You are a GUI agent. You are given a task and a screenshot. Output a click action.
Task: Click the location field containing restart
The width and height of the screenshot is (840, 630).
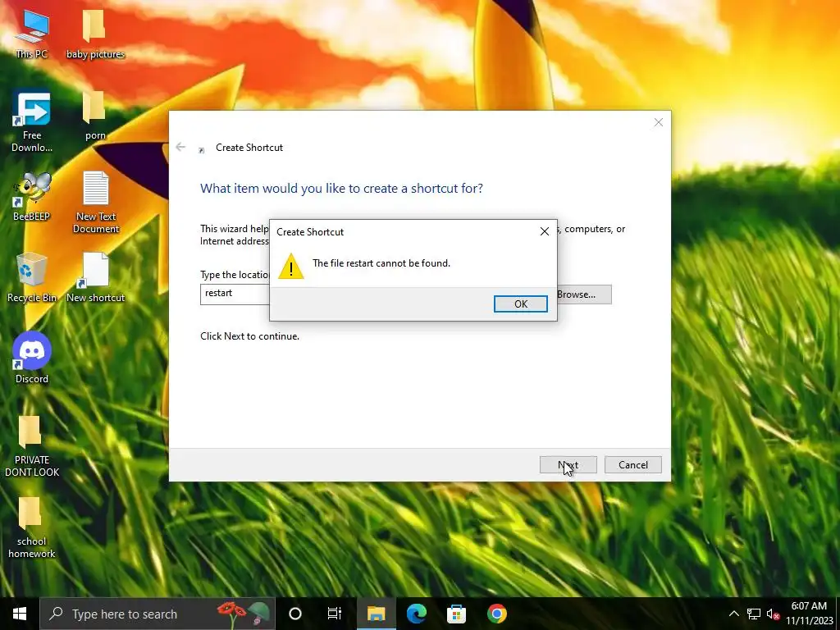click(235, 294)
